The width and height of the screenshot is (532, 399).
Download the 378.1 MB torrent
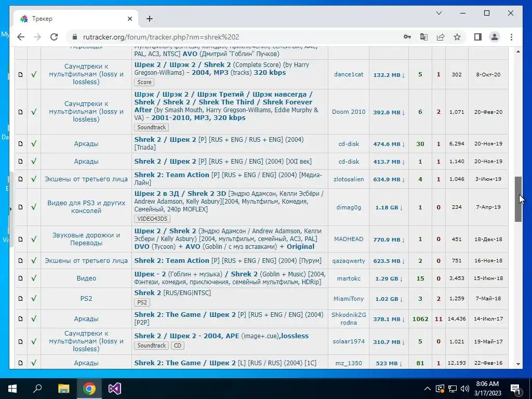point(389,319)
